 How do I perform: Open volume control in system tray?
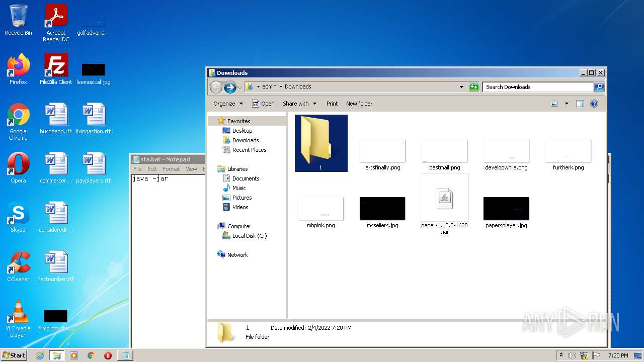click(572, 355)
